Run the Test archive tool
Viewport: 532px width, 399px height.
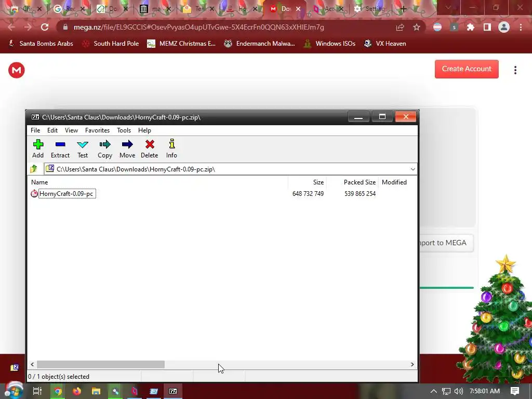point(83,149)
